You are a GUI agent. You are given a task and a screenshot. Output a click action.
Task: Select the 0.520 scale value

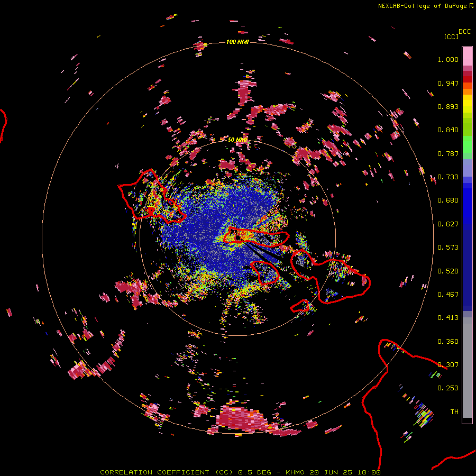[x=448, y=271]
